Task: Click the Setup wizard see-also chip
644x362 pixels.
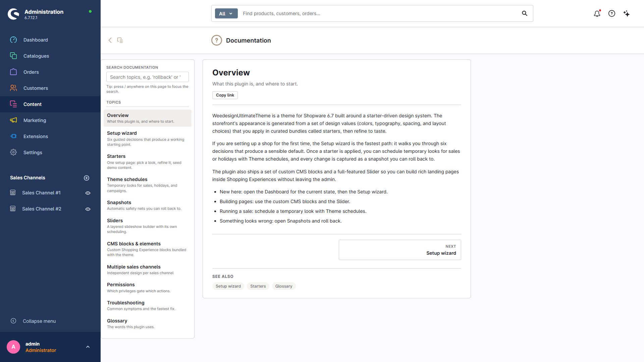Action: click(x=228, y=286)
